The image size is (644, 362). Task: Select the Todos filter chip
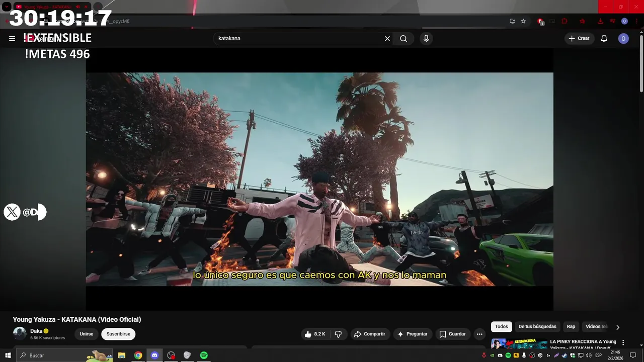502,327
